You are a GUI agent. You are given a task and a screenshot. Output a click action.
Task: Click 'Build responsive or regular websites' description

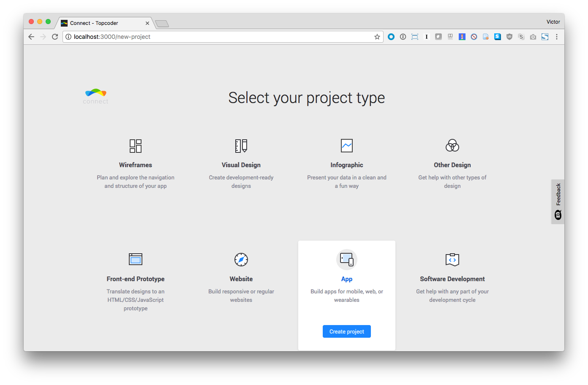[241, 296]
